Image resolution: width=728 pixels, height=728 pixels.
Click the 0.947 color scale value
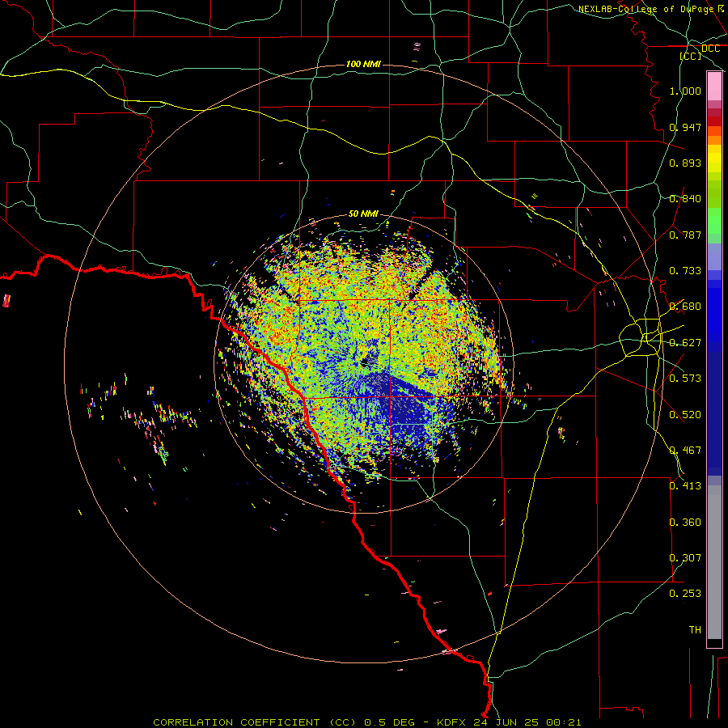pyautogui.click(x=685, y=127)
